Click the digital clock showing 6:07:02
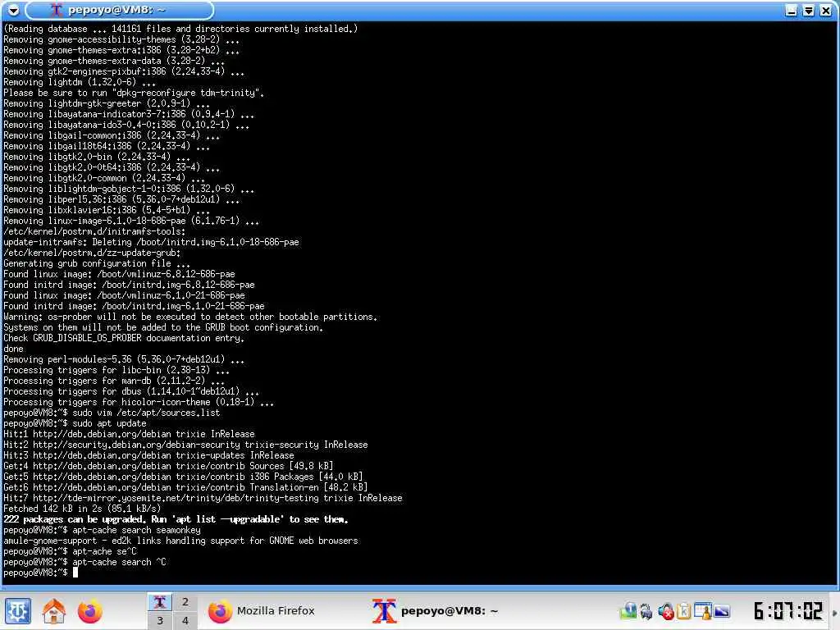Viewport: 840px width, 630px height. pyautogui.click(x=788, y=611)
